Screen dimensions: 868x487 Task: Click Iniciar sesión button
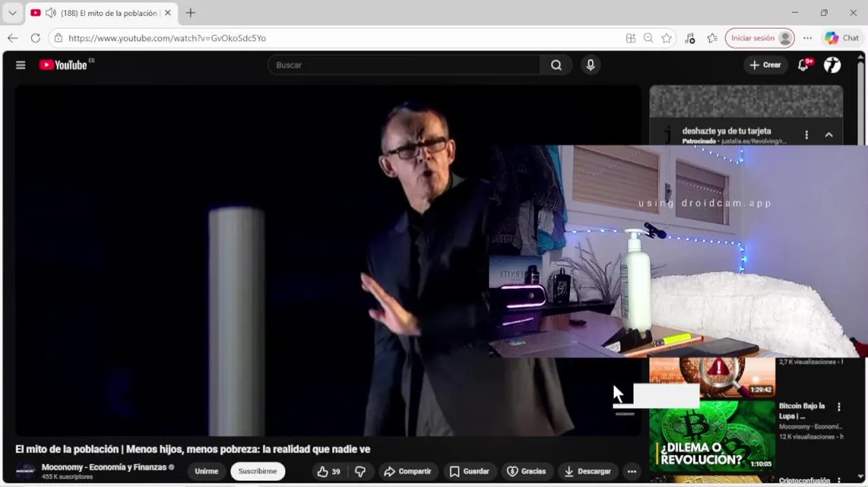pyautogui.click(x=760, y=39)
